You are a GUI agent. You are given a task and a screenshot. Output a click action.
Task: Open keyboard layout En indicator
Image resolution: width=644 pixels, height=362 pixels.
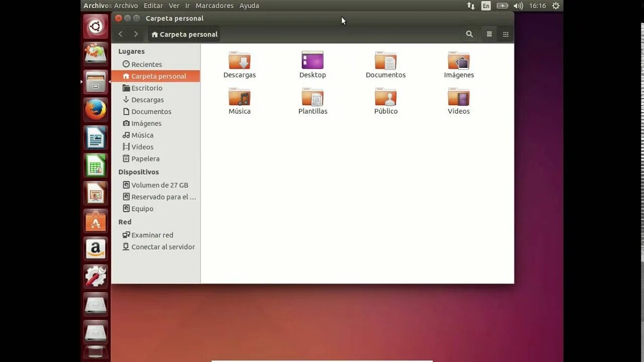coord(486,6)
